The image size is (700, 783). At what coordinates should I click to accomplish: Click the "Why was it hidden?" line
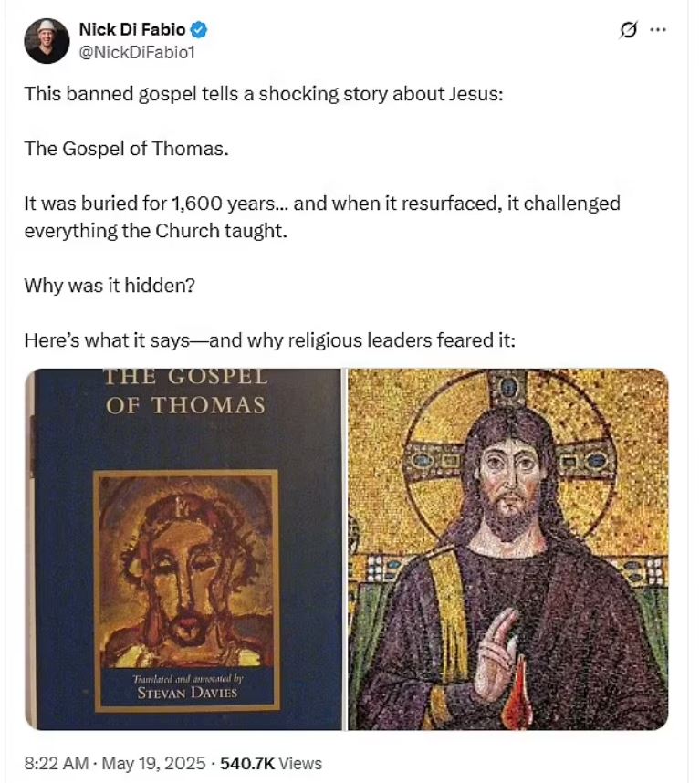(110, 285)
